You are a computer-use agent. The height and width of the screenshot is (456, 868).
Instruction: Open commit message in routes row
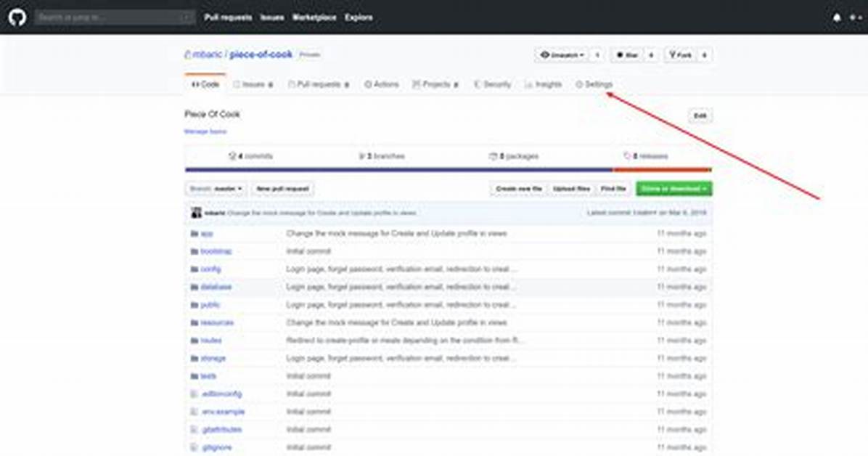(x=405, y=341)
